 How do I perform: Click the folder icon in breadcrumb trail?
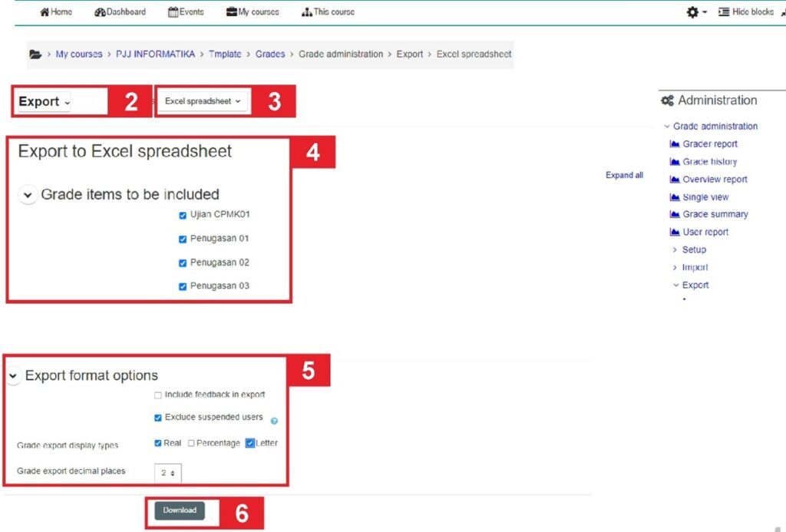pos(35,55)
